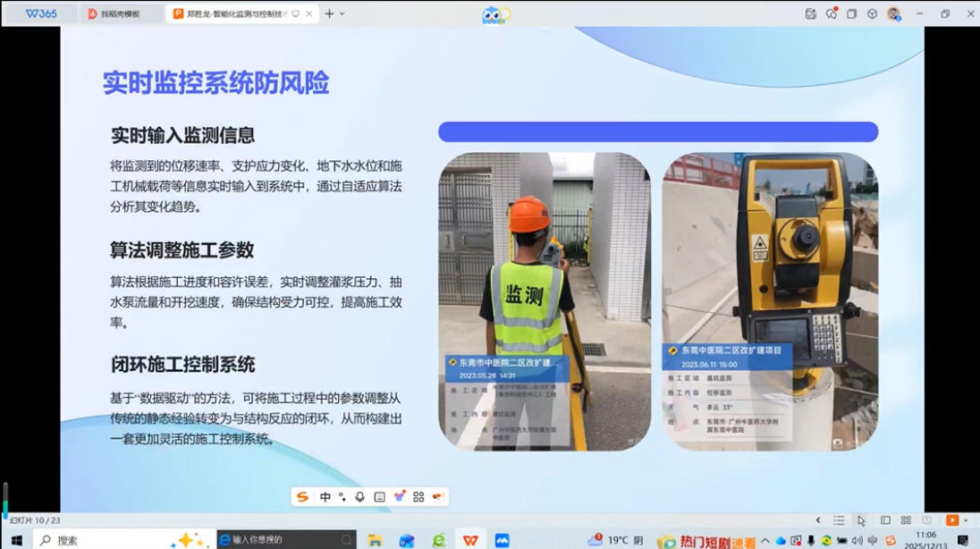
Task: Click the Sogou input method logo
Action: click(302, 497)
